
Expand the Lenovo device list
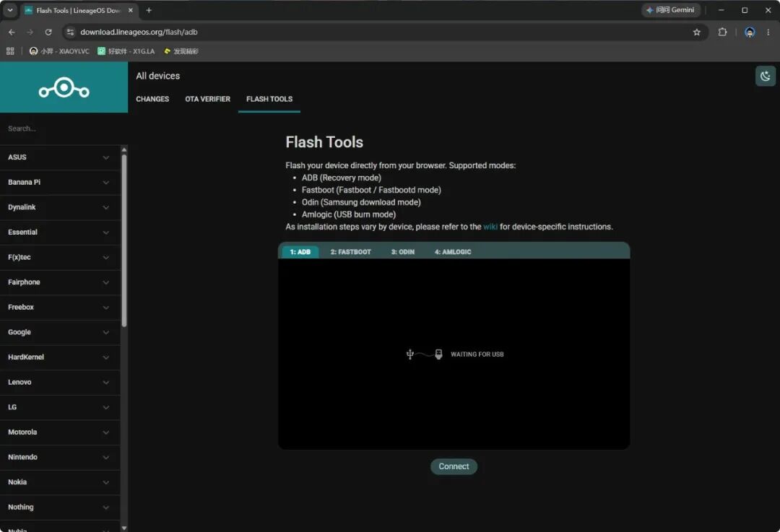coord(60,383)
